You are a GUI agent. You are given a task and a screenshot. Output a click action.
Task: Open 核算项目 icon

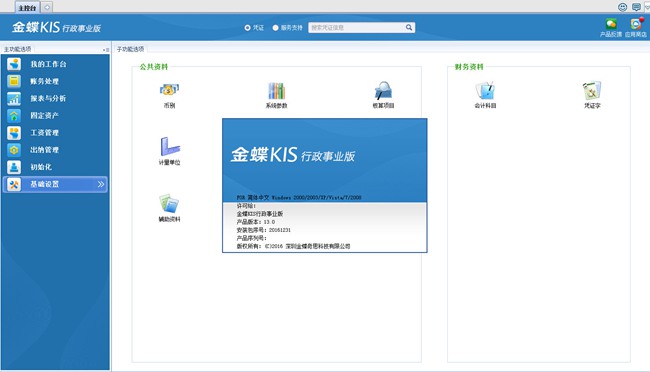tap(383, 95)
